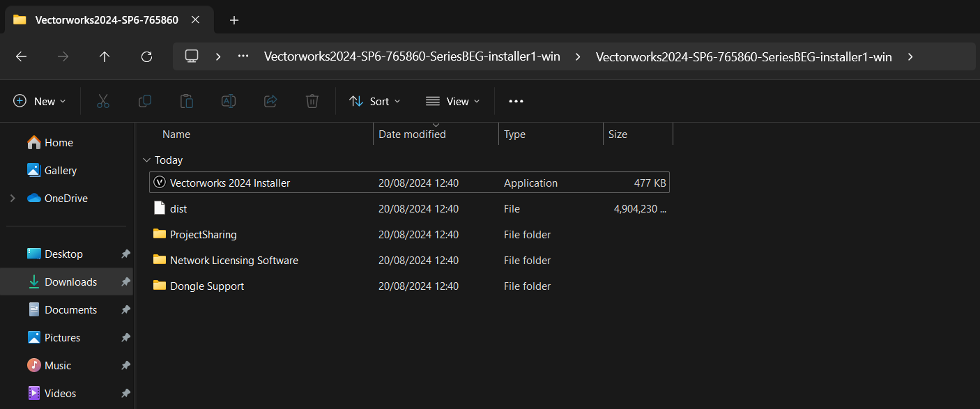Viewport: 980px width, 409px height.
Task: Collapse the Today group
Action: (146, 160)
